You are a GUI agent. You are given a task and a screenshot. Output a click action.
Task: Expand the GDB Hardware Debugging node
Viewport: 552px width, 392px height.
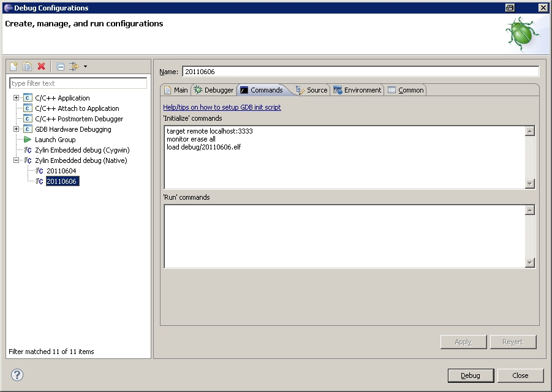[x=17, y=129]
